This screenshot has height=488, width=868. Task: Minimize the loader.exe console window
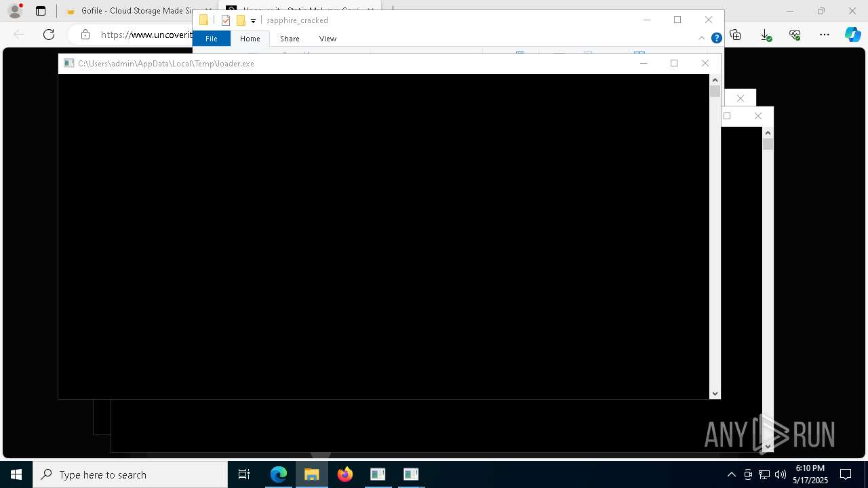644,64
